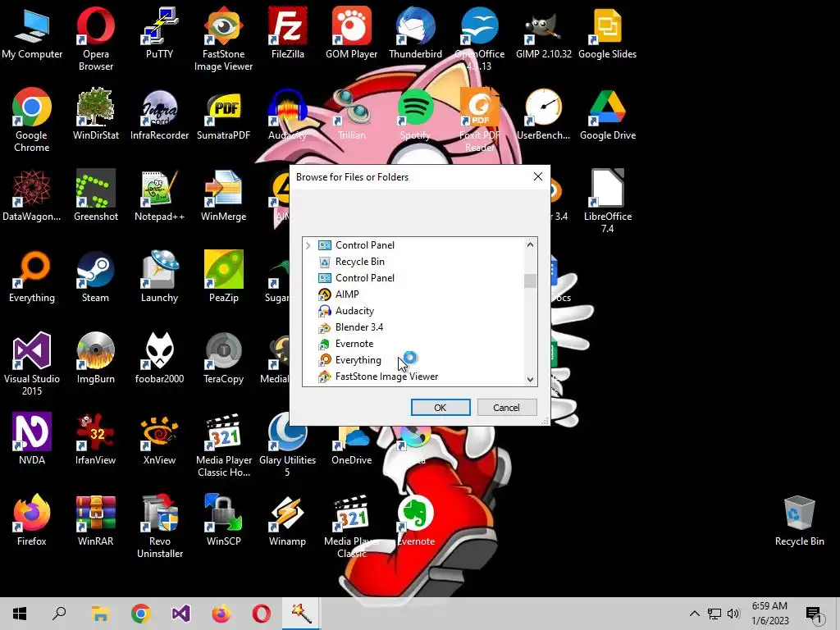Click the FileZilla desktop icon
The height and width of the screenshot is (630, 840).
(x=288, y=32)
